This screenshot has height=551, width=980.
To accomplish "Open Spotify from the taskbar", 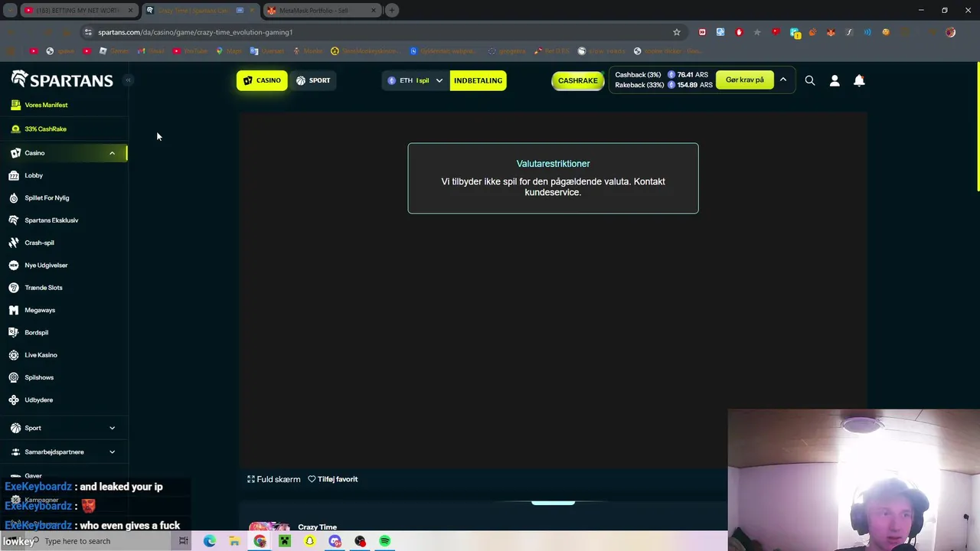I will click(385, 541).
